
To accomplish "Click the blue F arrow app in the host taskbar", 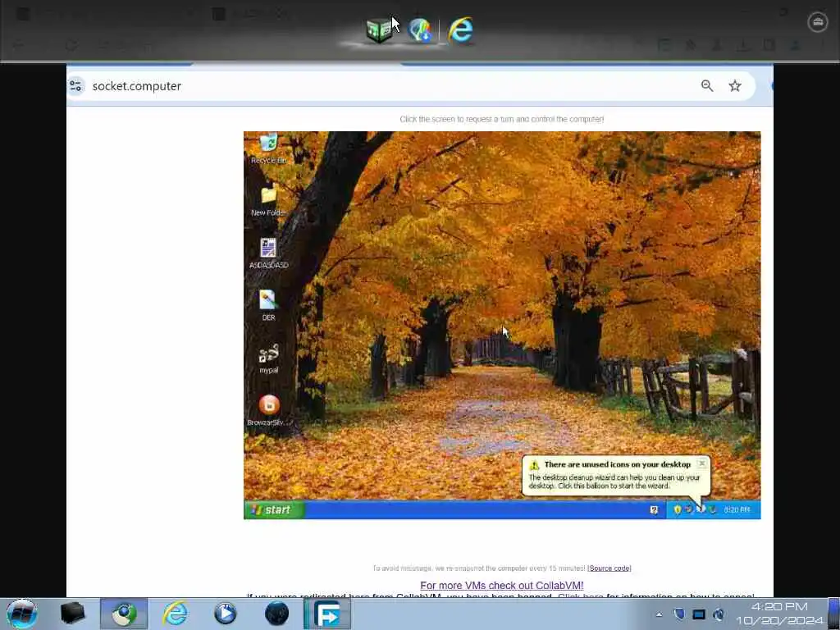I will pos(327,614).
